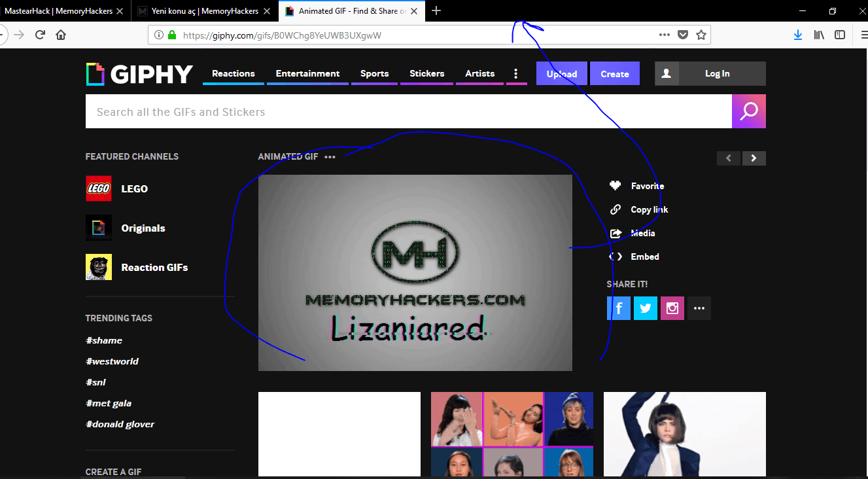Click the magnifier search button
The image size is (868, 479).
click(x=749, y=111)
